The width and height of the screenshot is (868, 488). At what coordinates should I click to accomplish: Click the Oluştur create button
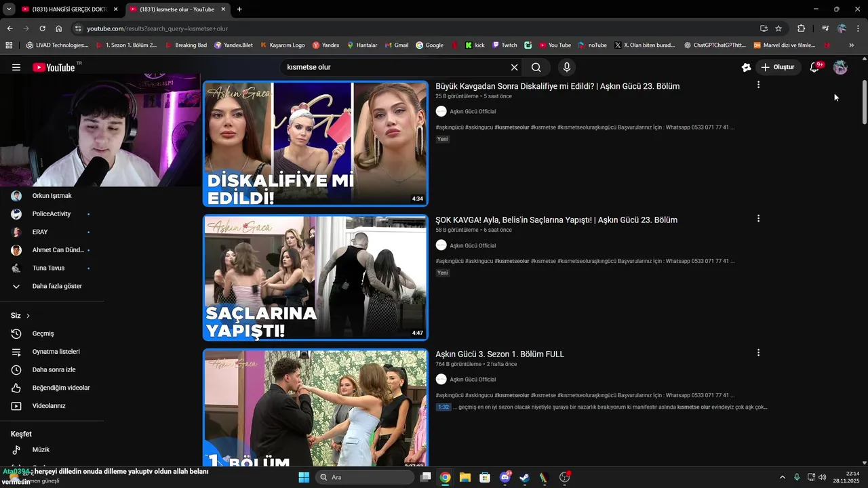coord(777,67)
